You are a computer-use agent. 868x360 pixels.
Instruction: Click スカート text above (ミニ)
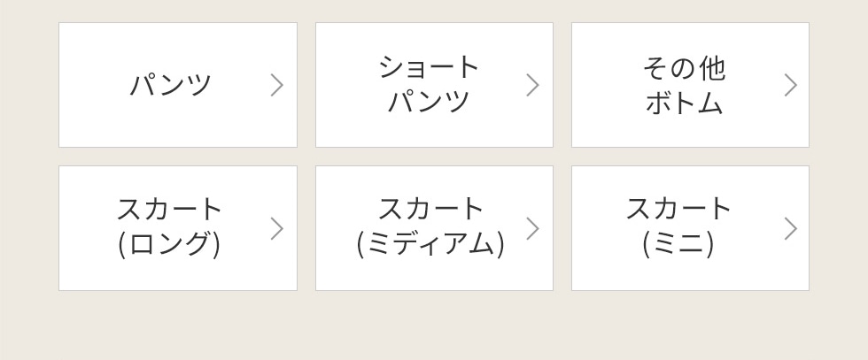tap(678, 209)
